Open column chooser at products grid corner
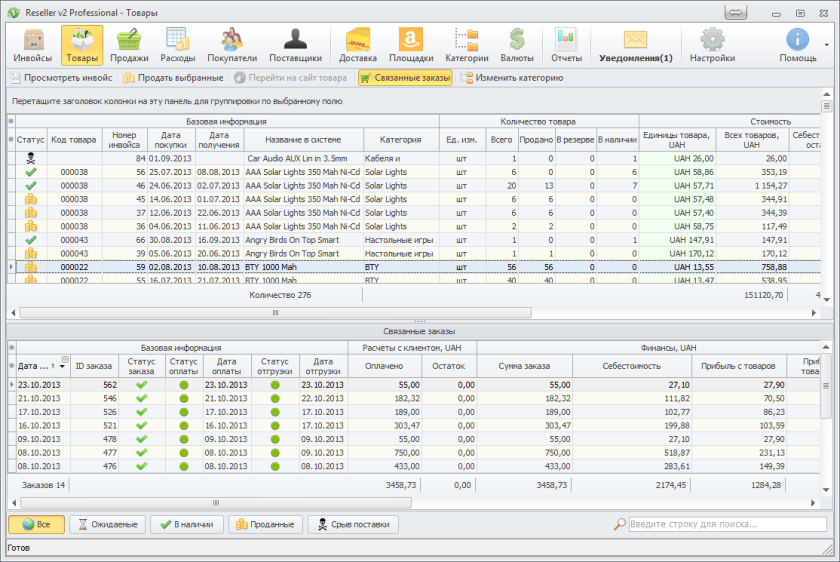Image resolution: width=840 pixels, height=562 pixels. pyautogui.click(x=11, y=121)
